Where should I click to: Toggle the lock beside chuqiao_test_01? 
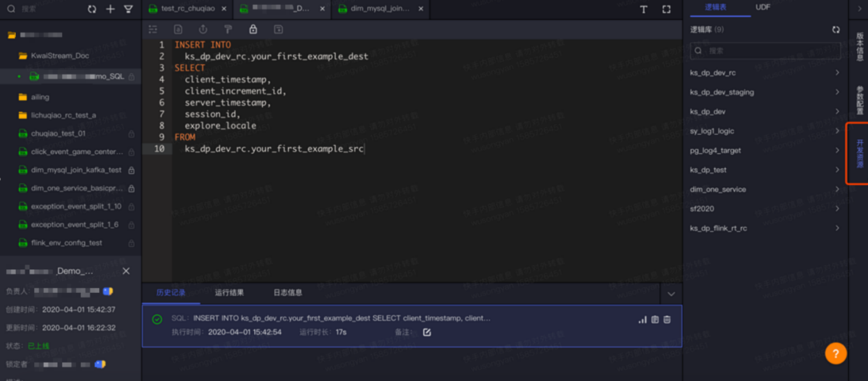(x=132, y=134)
